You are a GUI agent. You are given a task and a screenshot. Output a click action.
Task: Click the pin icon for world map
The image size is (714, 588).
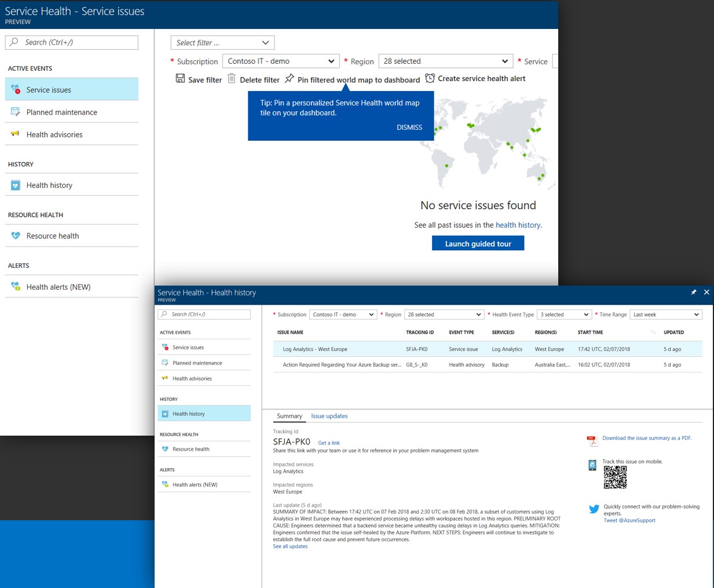(290, 79)
